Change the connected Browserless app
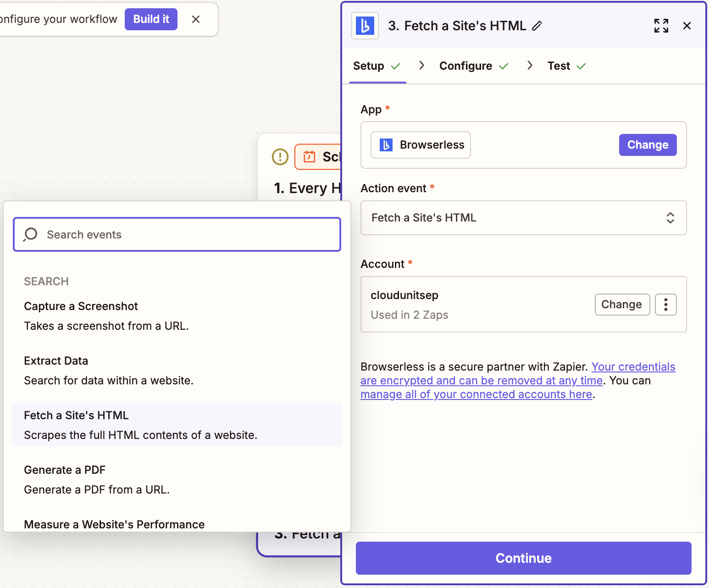The width and height of the screenshot is (709, 588). point(648,144)
